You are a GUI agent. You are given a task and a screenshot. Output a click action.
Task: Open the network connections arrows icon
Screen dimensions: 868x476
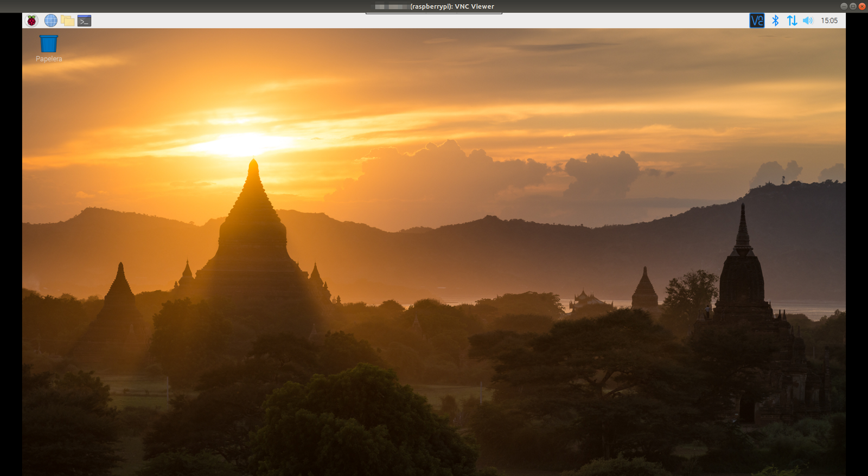pos(792,21)
